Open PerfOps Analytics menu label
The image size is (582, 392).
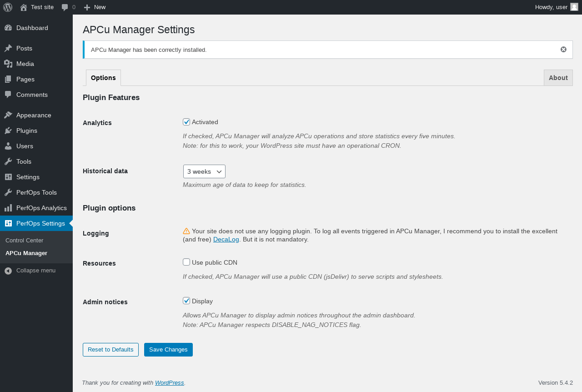click(x=41, y=208)
